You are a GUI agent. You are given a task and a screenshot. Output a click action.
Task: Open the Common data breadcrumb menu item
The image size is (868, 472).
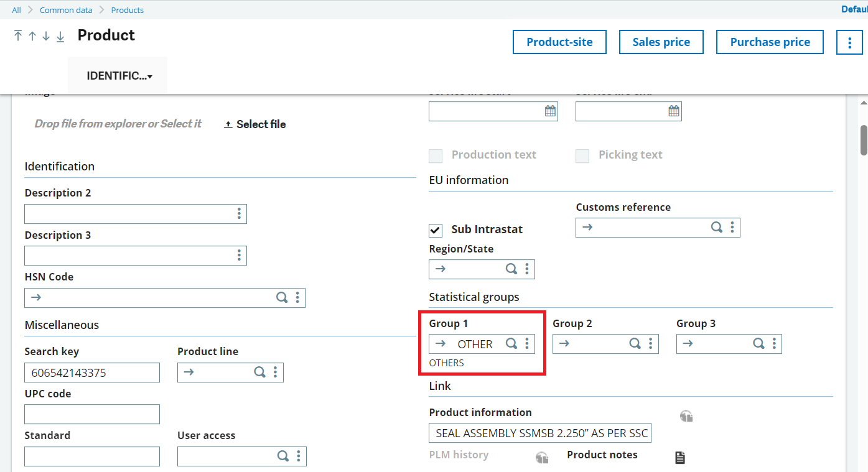tap(66, 10)
